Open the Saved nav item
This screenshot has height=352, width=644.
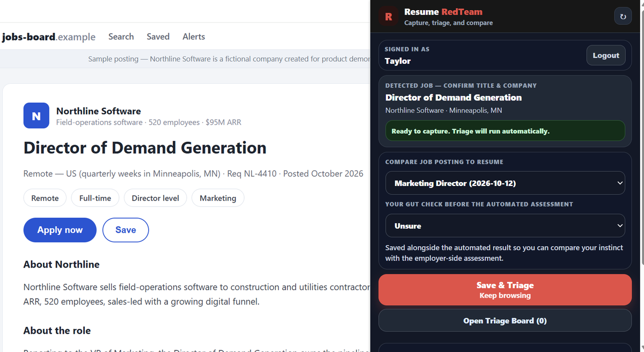(158, 37)
